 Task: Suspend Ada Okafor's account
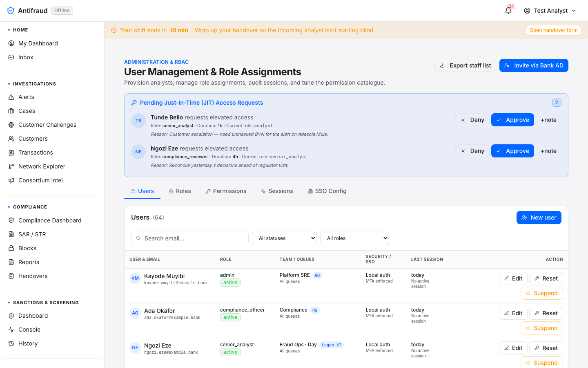541,328
